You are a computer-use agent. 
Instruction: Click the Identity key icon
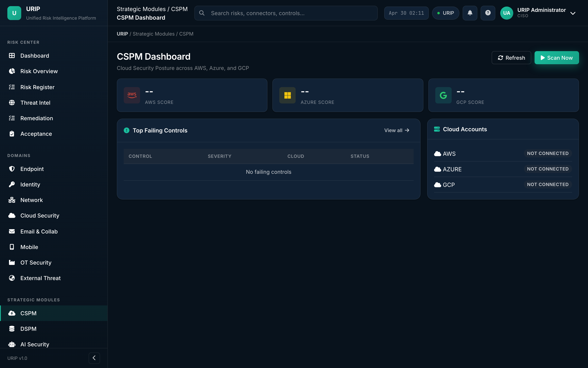point(12,184)
